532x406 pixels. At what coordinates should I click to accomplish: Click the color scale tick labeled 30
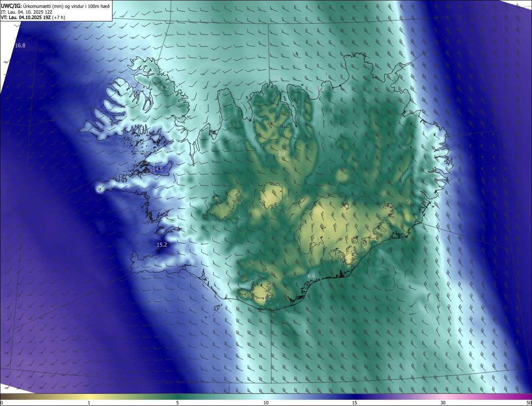tap(443, 403)
